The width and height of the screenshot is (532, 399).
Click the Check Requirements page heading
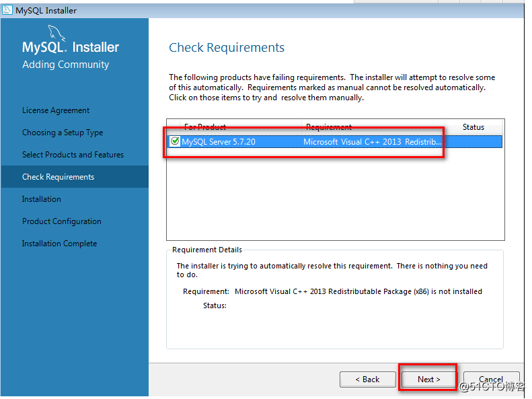click(227, 48)
